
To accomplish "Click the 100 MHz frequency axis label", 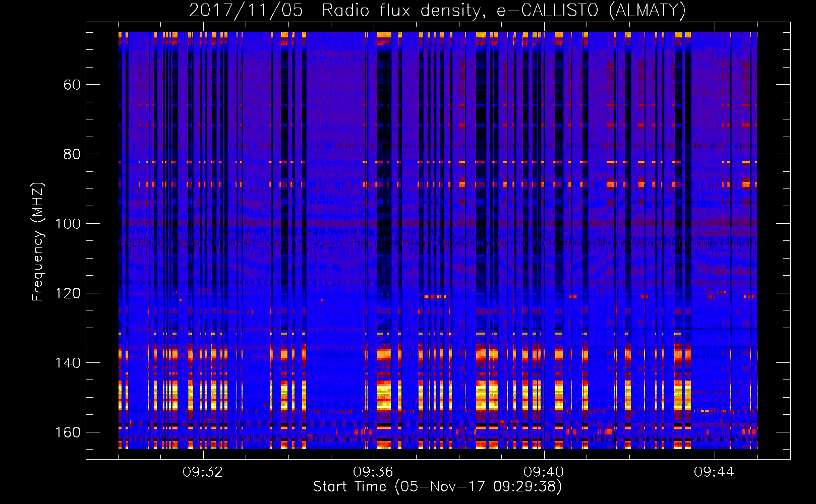I will click(x=68, y=224).
